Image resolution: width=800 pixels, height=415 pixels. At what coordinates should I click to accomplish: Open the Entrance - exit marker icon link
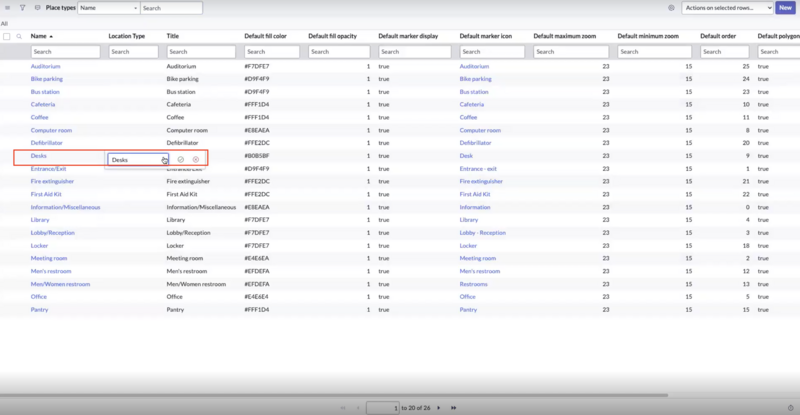click(478, 169)
